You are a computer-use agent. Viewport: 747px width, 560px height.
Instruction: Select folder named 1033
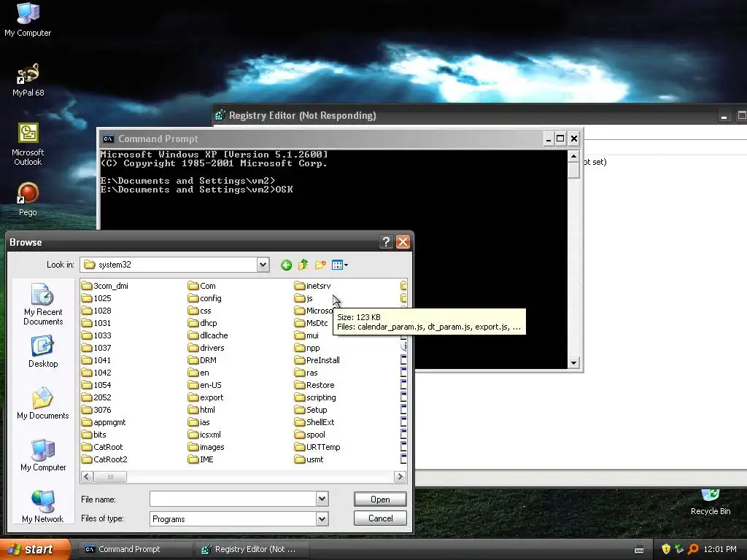click(96, 335)
